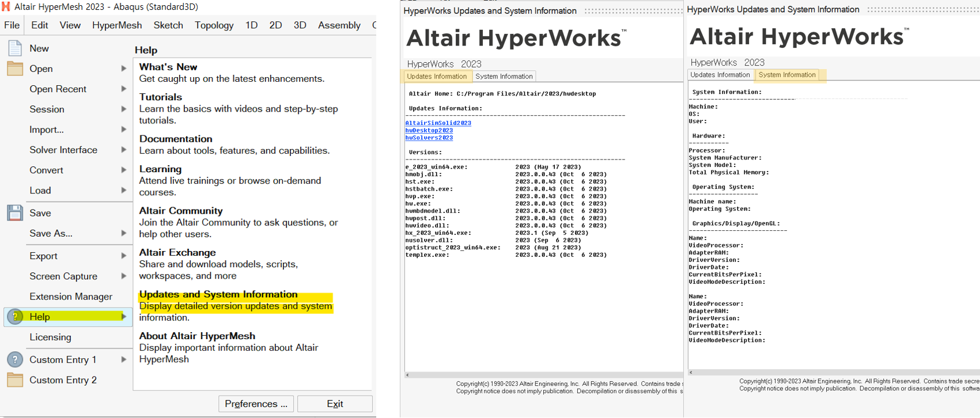Screen dimensions: 980x418
Task: Open the AltairSimSolid2023 link
Action: [x=438, y=123]
